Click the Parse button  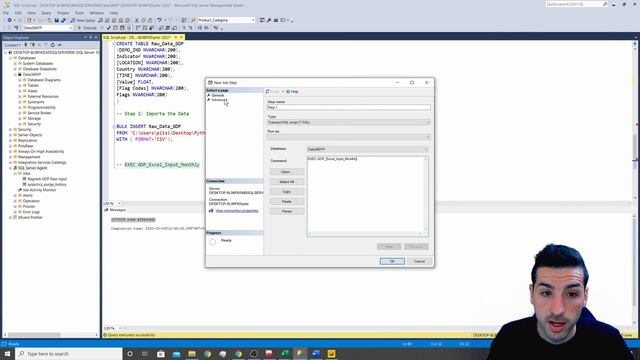click(287, 211)
